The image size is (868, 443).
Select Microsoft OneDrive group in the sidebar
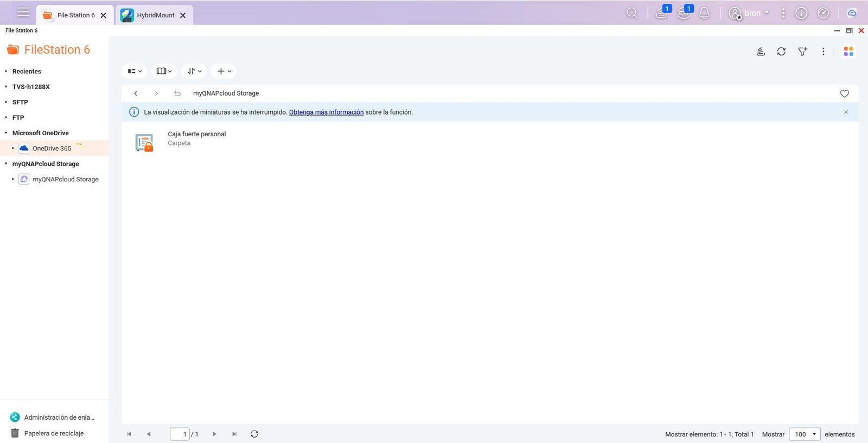click(41, 133)
